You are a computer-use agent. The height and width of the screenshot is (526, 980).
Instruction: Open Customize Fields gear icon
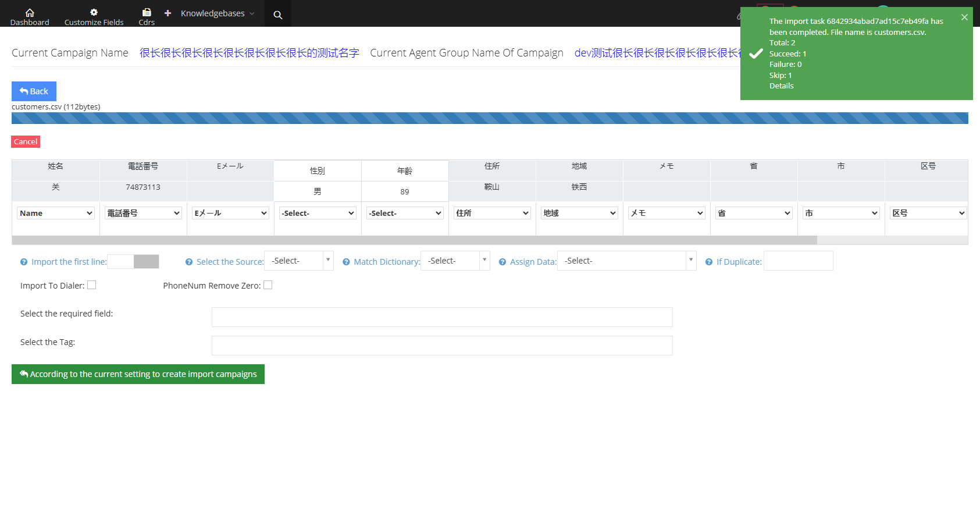[94, 12]
